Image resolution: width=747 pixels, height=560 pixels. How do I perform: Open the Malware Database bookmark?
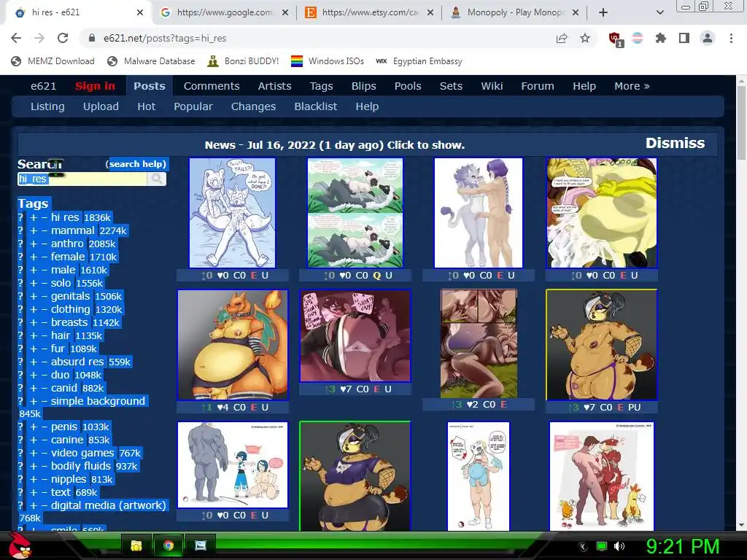click(x=151, y=61)
